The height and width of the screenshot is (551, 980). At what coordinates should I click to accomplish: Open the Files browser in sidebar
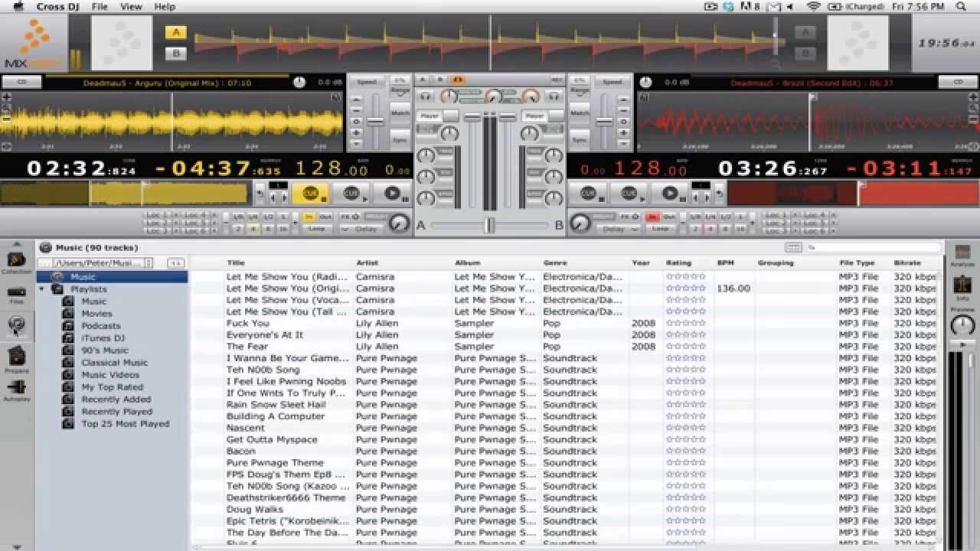tap(16, 294)
